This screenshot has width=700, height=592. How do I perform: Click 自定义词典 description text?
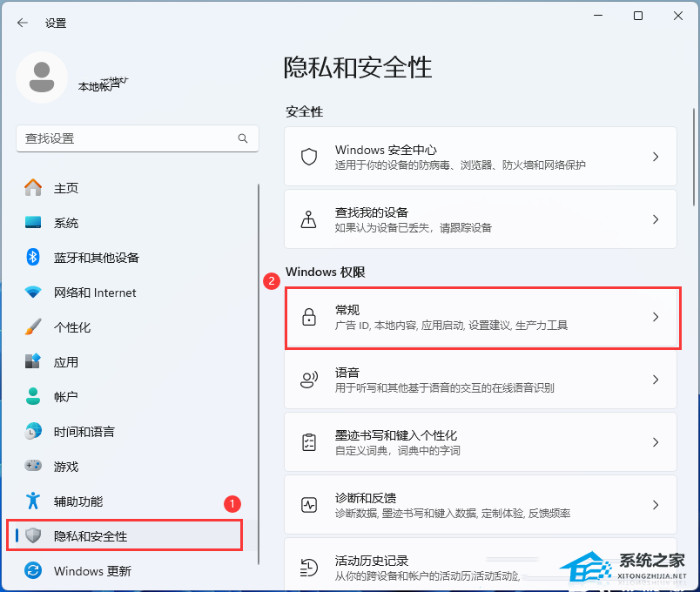(x=397, y=451)
